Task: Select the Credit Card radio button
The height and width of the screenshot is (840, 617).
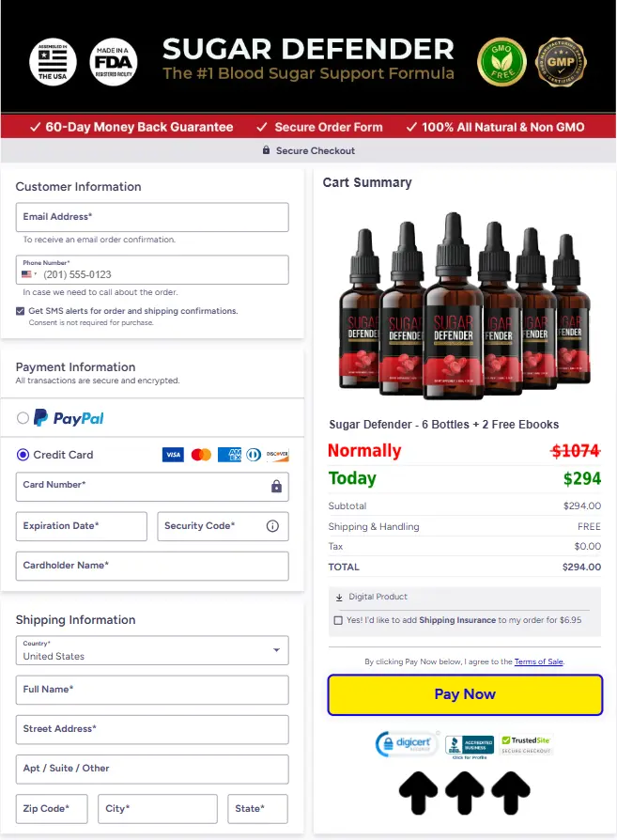Action: [23, 455]
